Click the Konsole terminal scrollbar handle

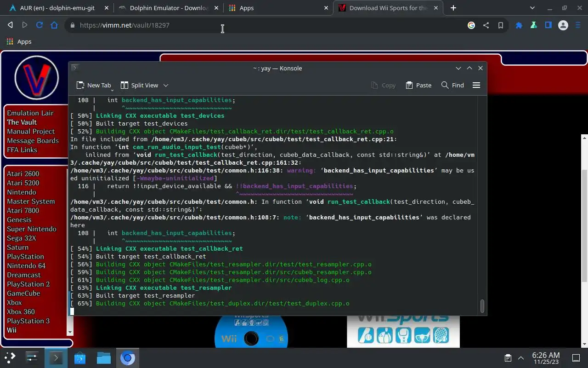pos(482,306)
